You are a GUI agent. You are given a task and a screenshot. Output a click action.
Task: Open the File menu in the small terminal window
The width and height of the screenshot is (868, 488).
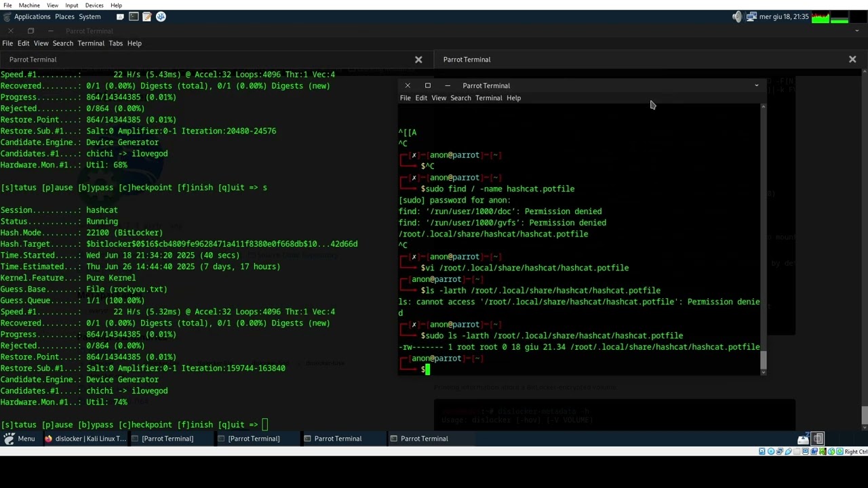405,98
